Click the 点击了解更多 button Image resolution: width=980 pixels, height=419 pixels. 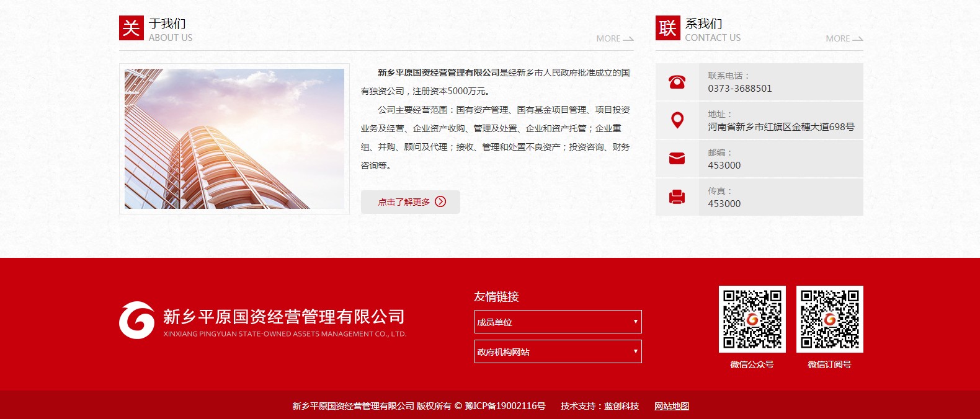click(411, 202)
